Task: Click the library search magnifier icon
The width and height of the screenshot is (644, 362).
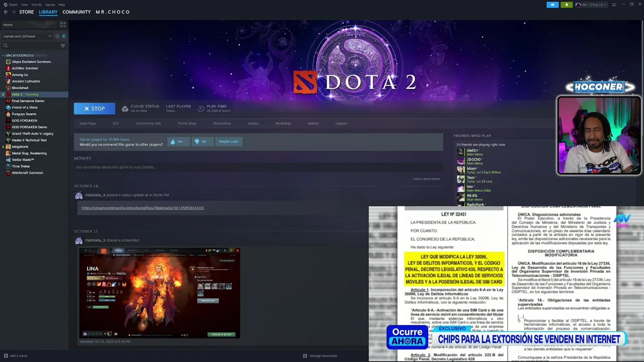Action: (6, 46)
